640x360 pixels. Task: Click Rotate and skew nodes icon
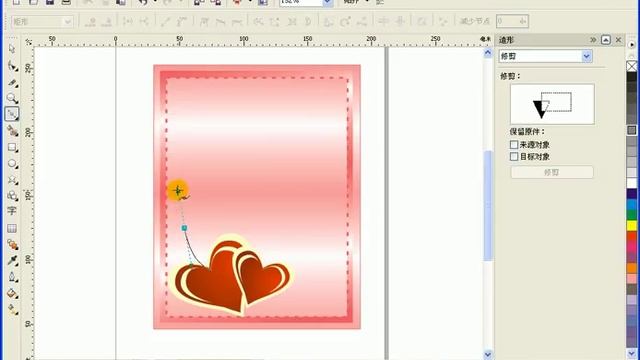[345, 22]
